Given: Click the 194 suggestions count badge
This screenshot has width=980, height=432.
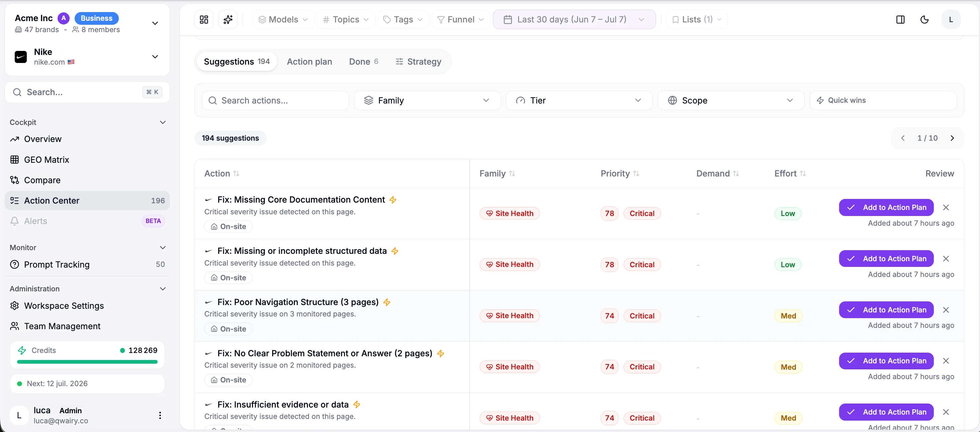Looking at the screenshot, I should 230,138.
